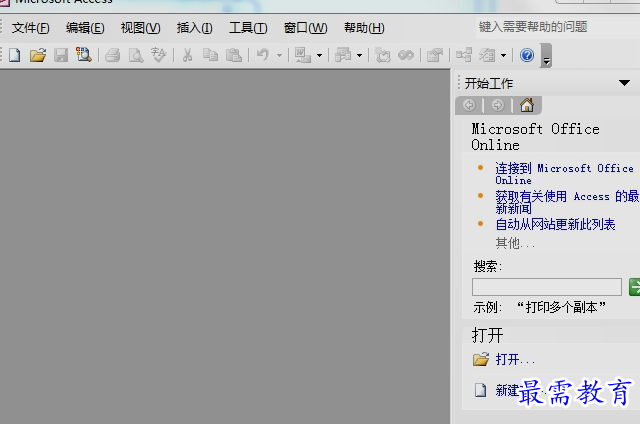This screenshot has height=424, width=640.
Task: Open the 插入(I) menu
Action: [194, 28]
